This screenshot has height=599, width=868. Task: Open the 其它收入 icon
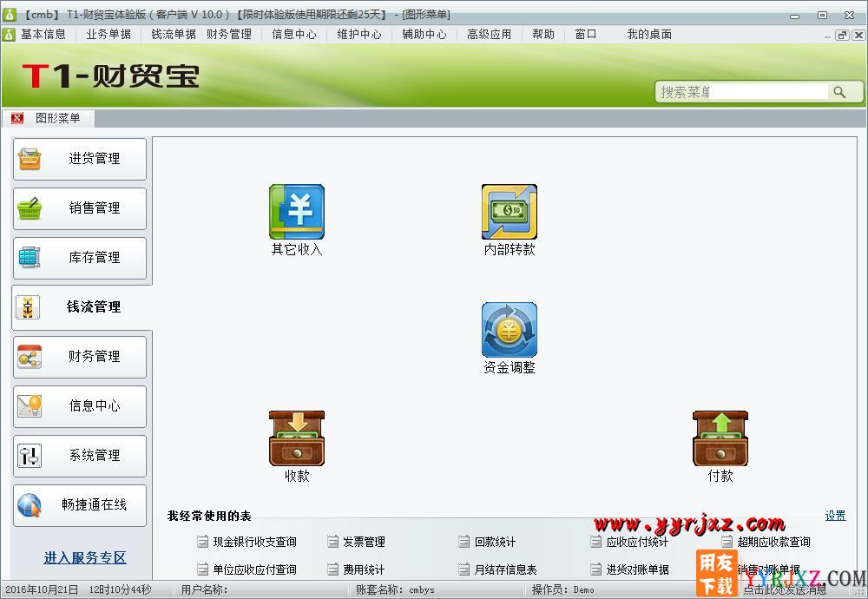click(297, 212)
